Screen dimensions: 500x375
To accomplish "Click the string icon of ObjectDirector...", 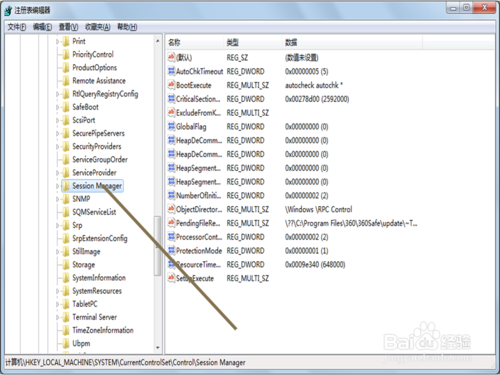I will pyautogui.click(x=171, y=209).
